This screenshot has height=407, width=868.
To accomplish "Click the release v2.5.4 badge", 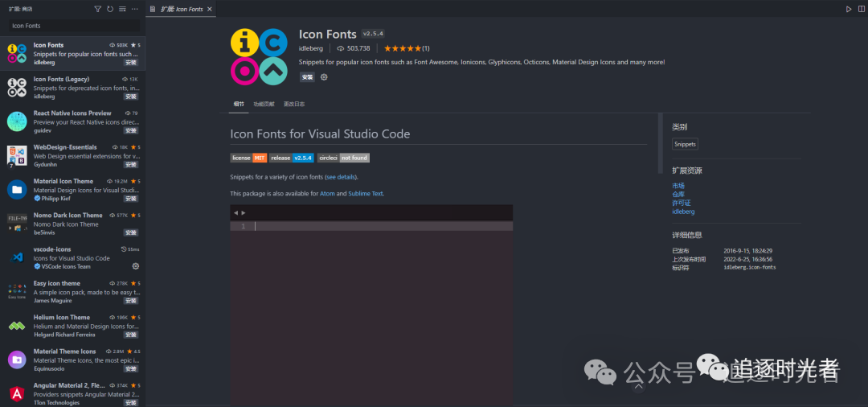I will click(292, 158).
